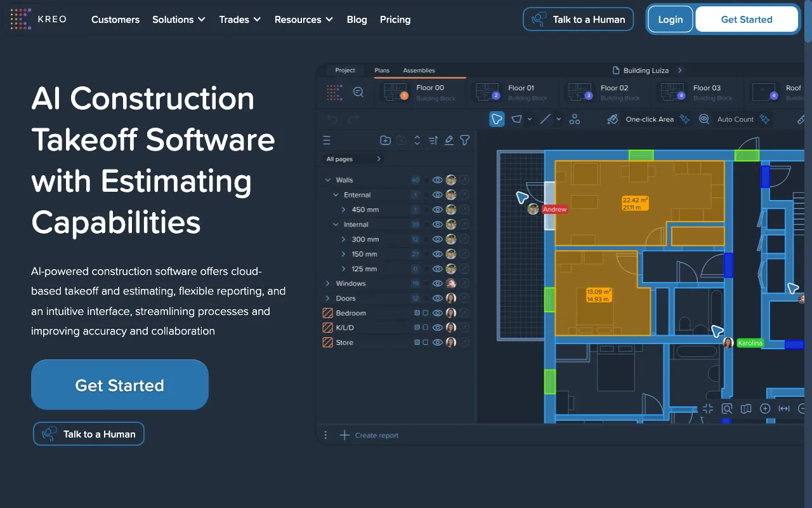Expand the Windows group
The image size is (812, 508).
pyautogui.click(x=328, y=283)
